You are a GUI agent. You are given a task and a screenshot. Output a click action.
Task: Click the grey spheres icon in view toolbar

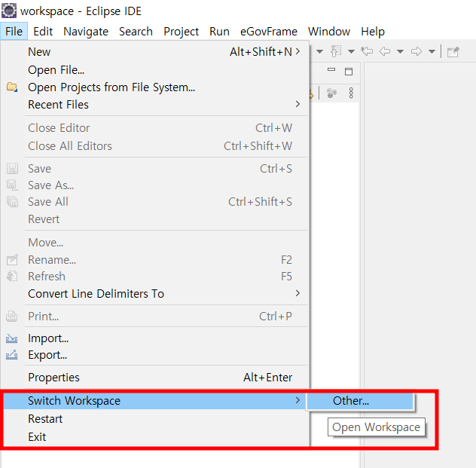(x=332, y=93)
